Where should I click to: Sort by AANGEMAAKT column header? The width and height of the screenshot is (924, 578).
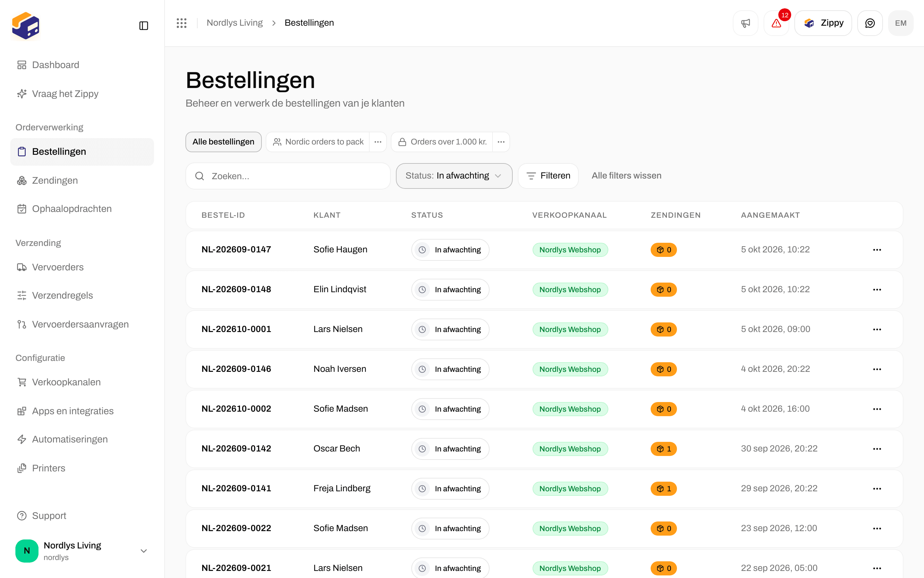pyautogui.click(x=770, y=215)
